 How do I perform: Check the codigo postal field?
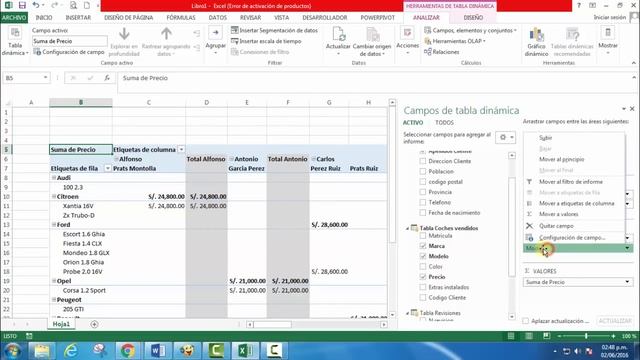[x=423, y=182]
